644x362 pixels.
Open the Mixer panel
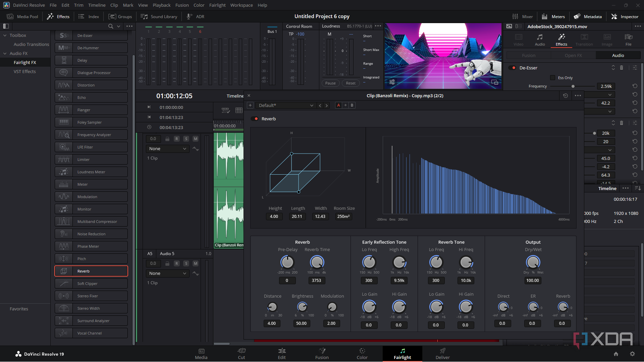[x=523, y=16]
